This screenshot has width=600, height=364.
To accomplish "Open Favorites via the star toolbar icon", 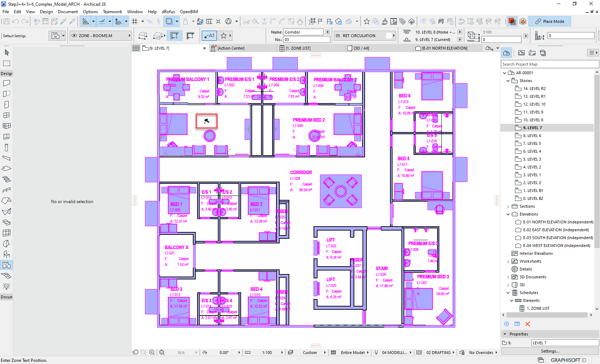I will click(366, 21).
